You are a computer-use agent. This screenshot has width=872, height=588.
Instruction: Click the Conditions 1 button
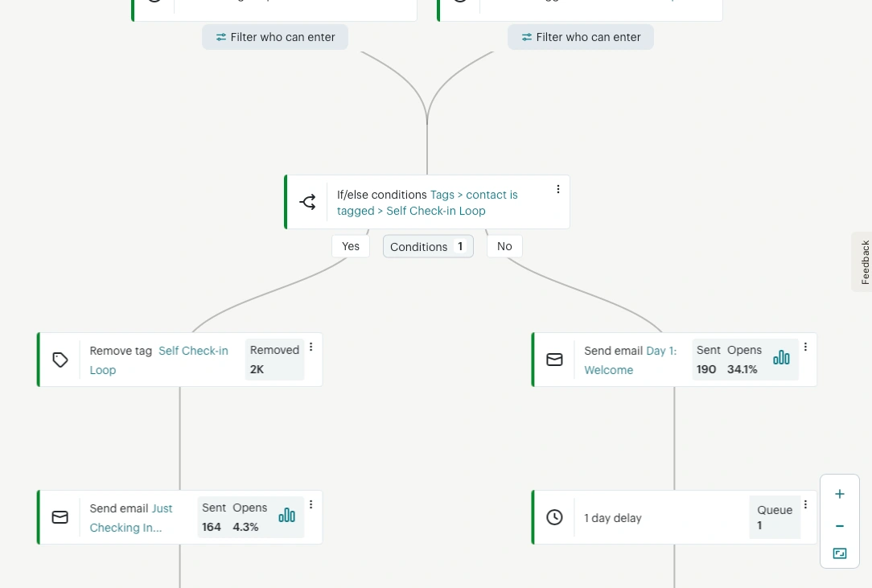428,246
